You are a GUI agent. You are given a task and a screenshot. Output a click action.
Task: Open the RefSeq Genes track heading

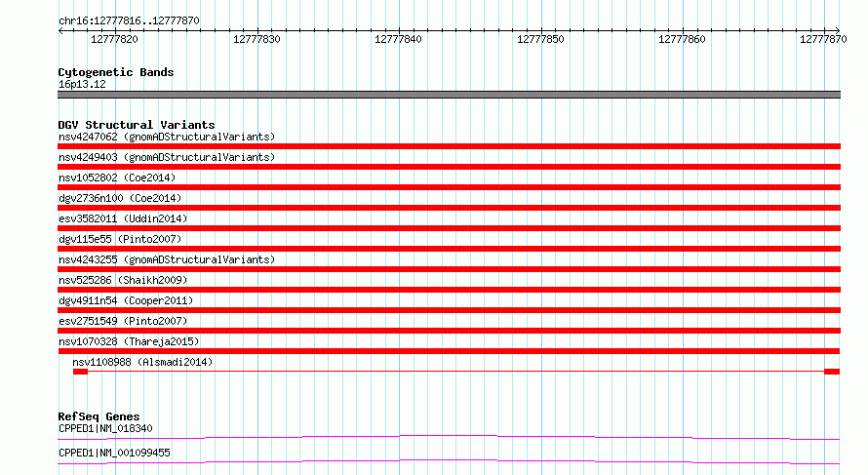pos(99,416)
